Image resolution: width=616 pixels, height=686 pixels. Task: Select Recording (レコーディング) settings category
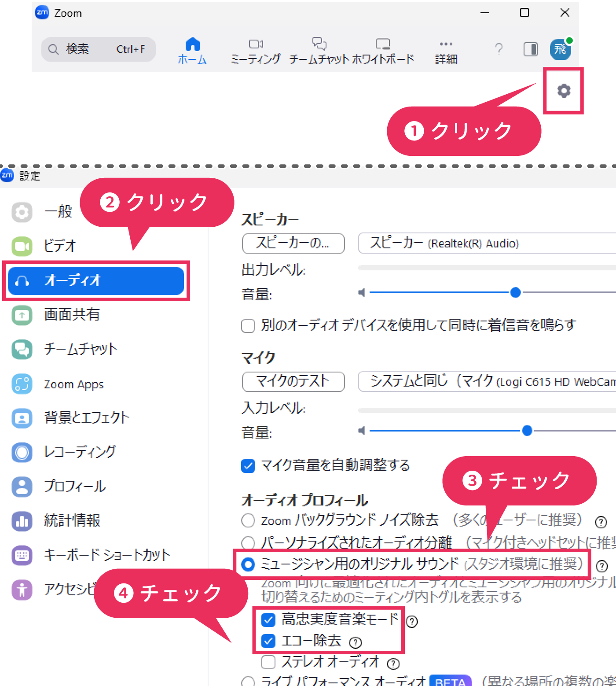[80, 452]
